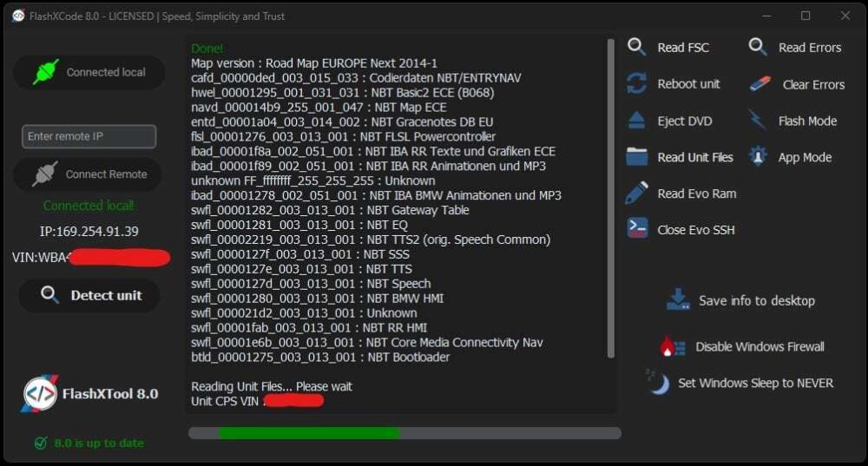Click the FlashXCode title bar app icon

point(18,16)
